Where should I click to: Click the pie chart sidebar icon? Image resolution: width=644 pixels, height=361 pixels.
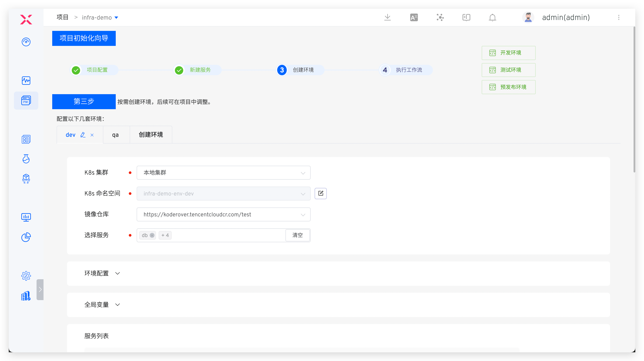coord(26,237)
